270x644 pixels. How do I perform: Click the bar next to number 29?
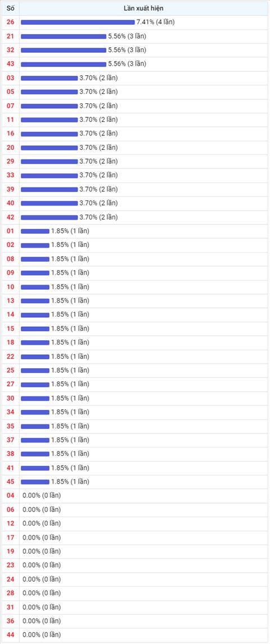pyautogui.click(x=49, y=161)
